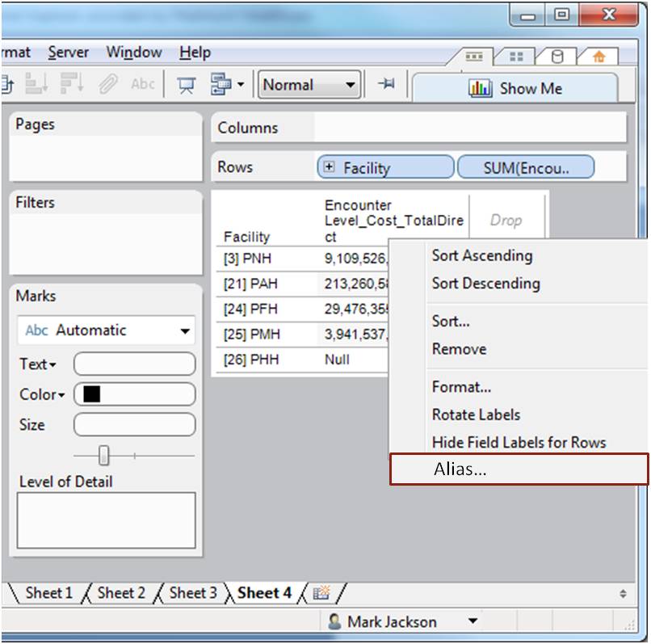Image resolution: width=651 pixels, height=644 pixels.
Task: Click the pin Fix Axes toolbar icon
Action: pyautogui.click(x=387, y=84)
